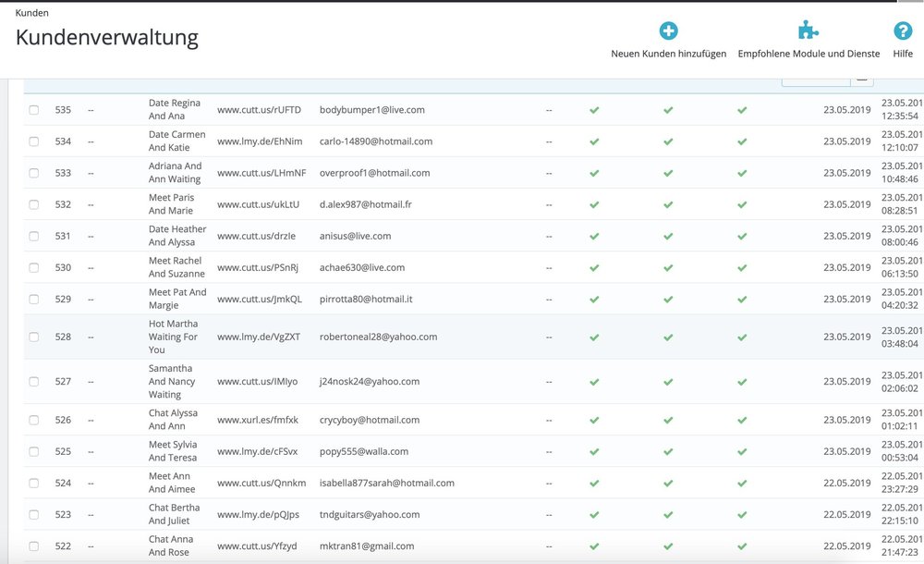The width and height of the screenshot is (924, 564).
Task: Select the checkbox for customer 535
Action: pos(33,109)
